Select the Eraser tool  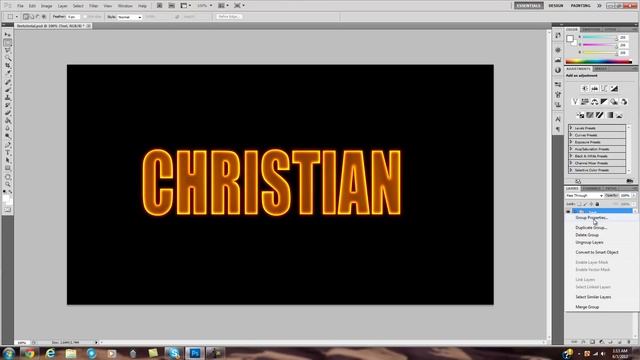point(8,113)
